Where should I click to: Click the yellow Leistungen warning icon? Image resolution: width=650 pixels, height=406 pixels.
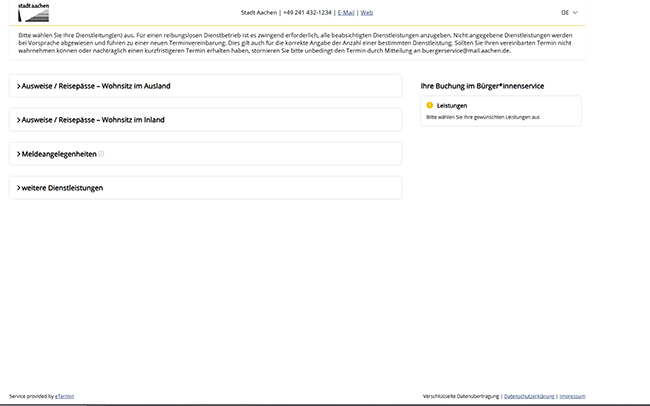click(430, 105)
